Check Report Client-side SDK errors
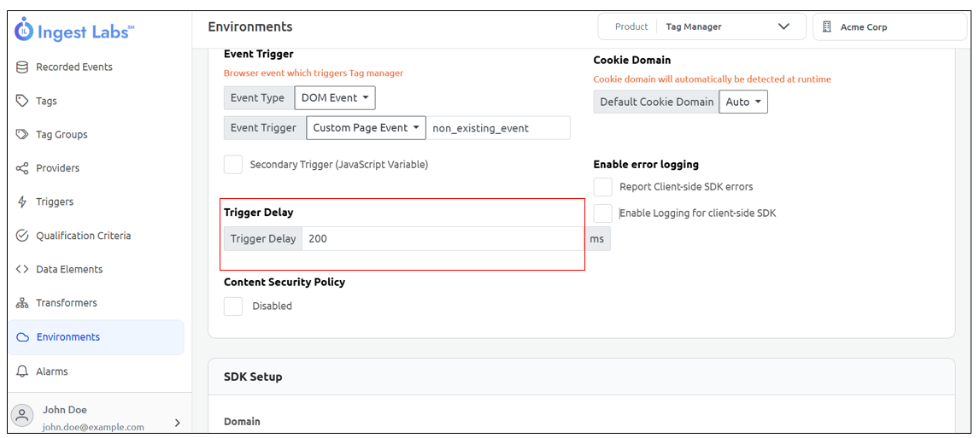Image resolution: width=980 pixels, height=438 pixels. (x=603, y=186)
